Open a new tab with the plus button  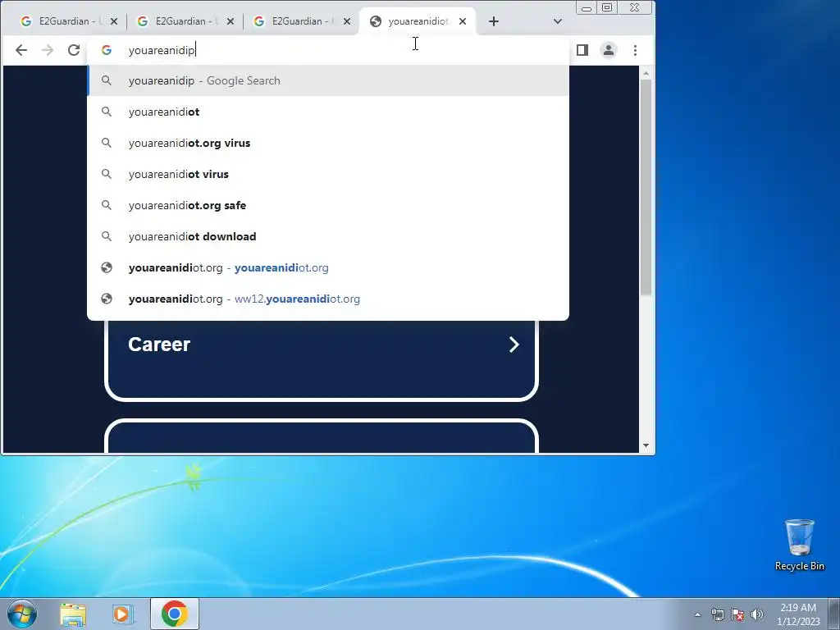pos(493,21)
